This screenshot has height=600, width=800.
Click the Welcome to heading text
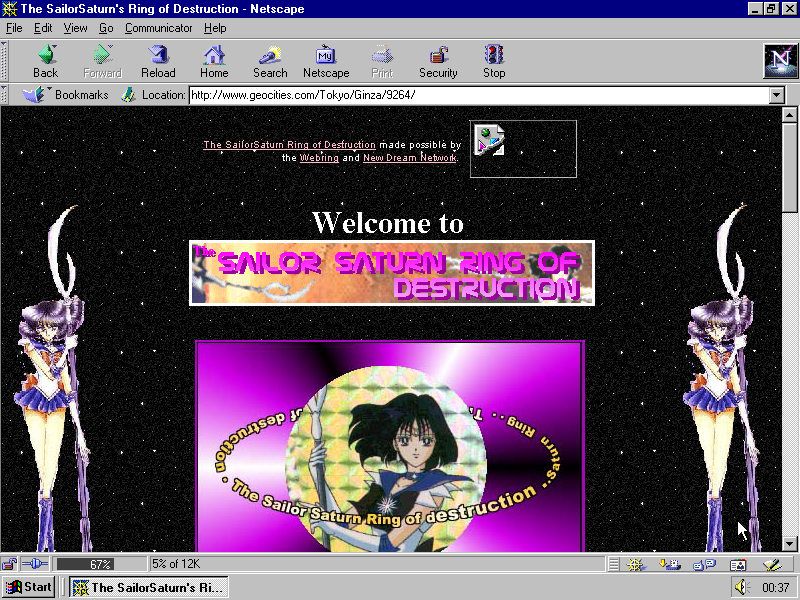[388, 223]
